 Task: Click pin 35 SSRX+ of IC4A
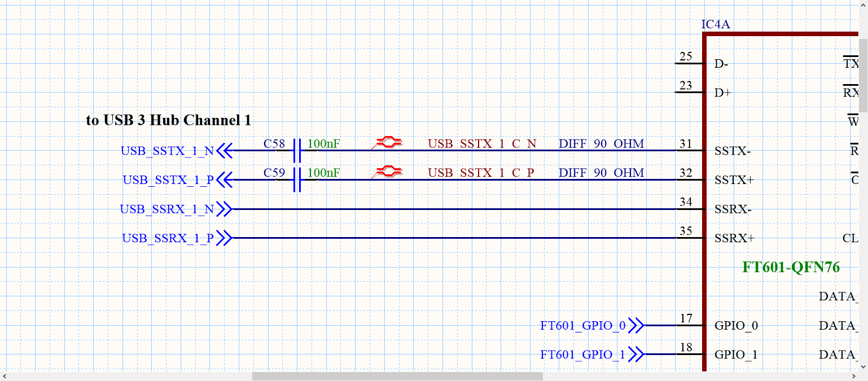pos(689,238)
